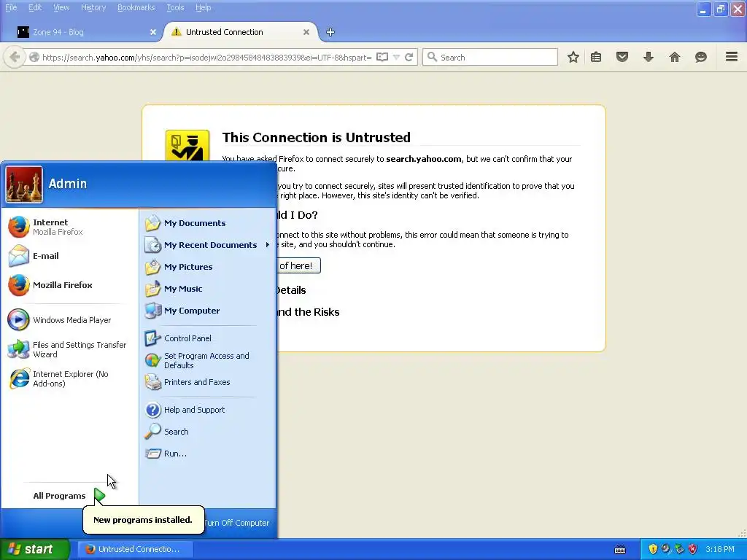Image resolution: width=747 pixels, height=560 pixels.
Task: Open a new tab with plus button
Action: pyautogui.click(x=330, y=32)
